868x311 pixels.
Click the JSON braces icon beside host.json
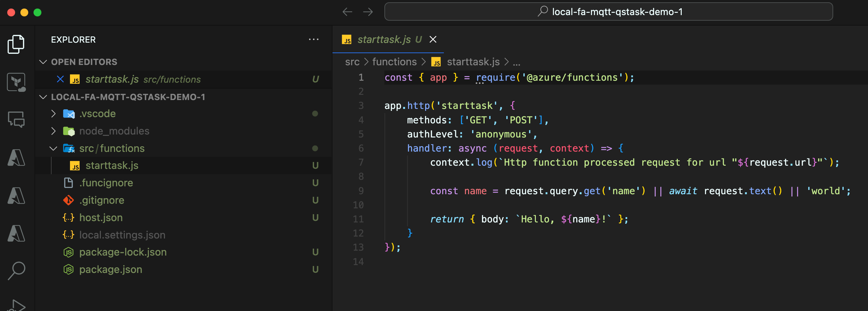click(68, 218)
